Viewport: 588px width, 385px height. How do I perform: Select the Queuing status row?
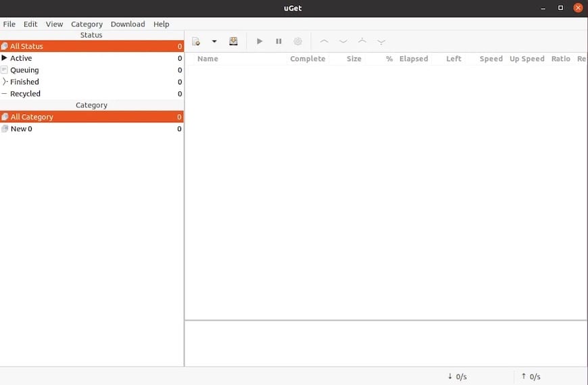click(92, 70)
